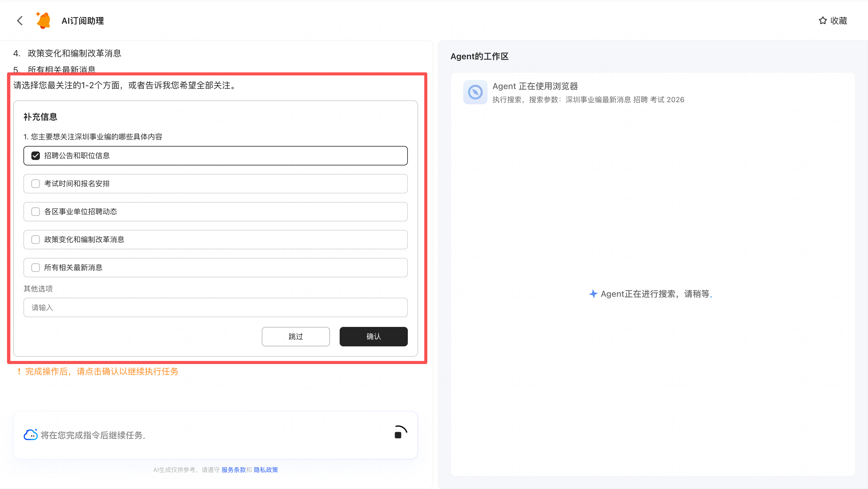
Task: Click the orange 完成操作后 warning text
Action: click(x=102, y=372)
